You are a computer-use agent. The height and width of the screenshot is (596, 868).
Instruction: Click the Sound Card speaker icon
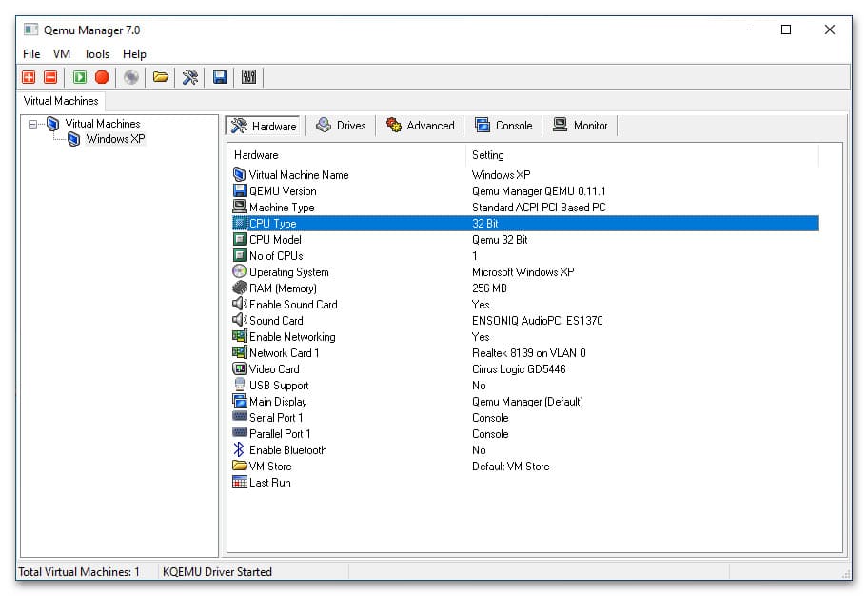(239, 320)
